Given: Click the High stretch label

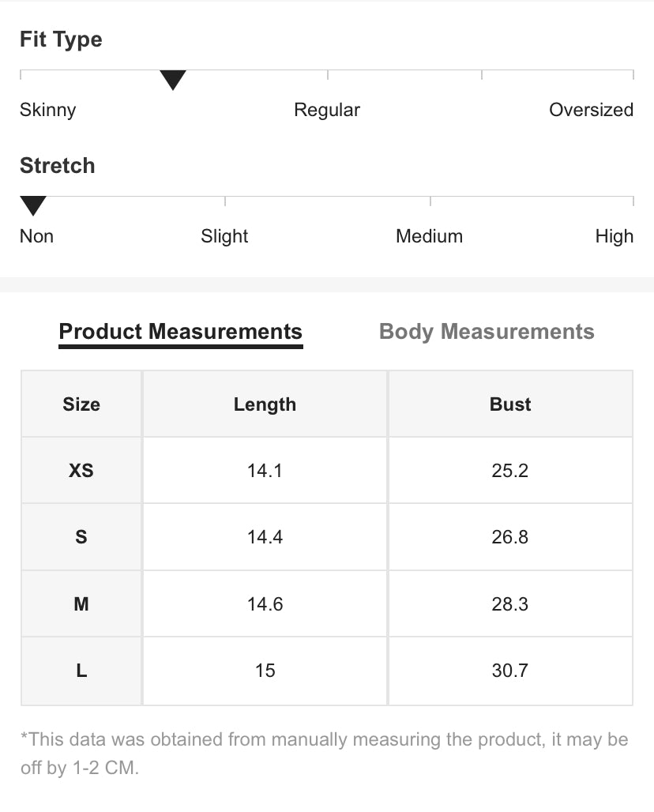Looking at the screenshot, I should [x=614, y=236].
